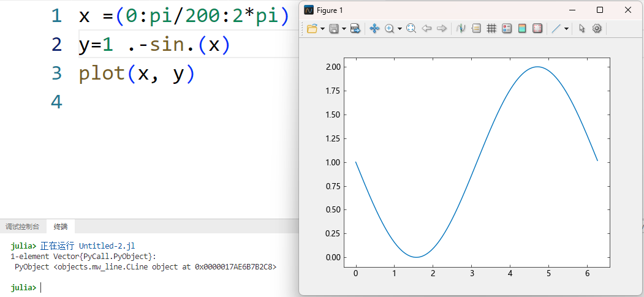Image resolution: width=644 pixels, height=297 pixels.
Task: Insert an annotation label in the figure
Action: click(476, 28)
